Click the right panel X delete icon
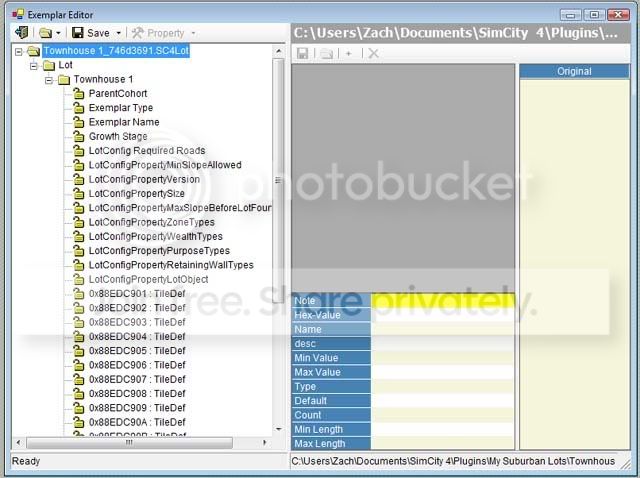 373,53
